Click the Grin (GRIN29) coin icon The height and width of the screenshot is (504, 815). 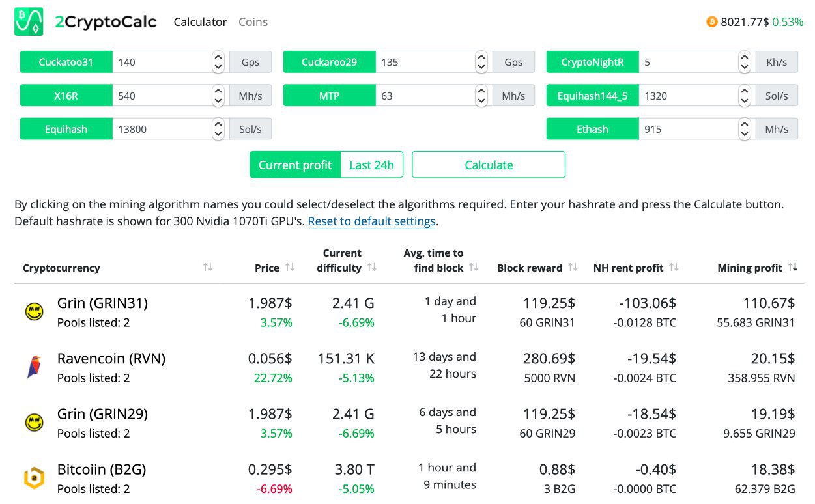click(34, 423)
